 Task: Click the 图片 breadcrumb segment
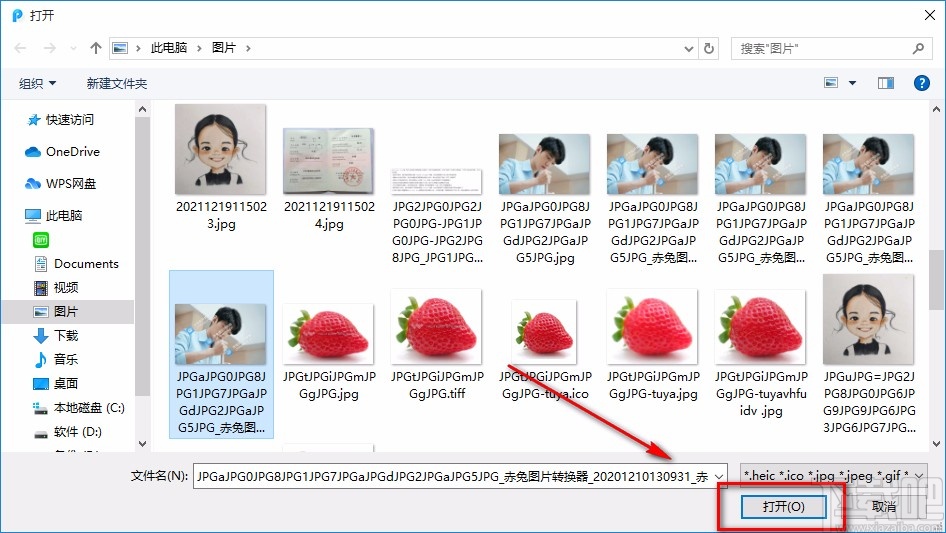223,48
